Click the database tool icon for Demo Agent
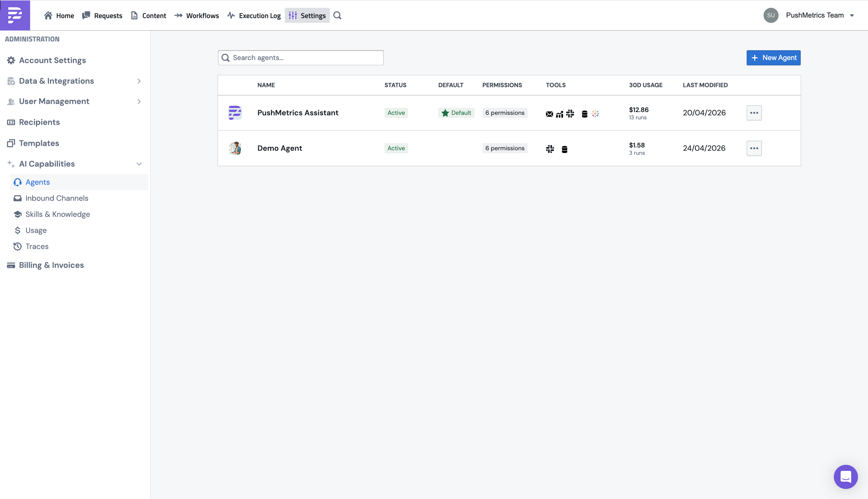 click(x=565, y=149)
